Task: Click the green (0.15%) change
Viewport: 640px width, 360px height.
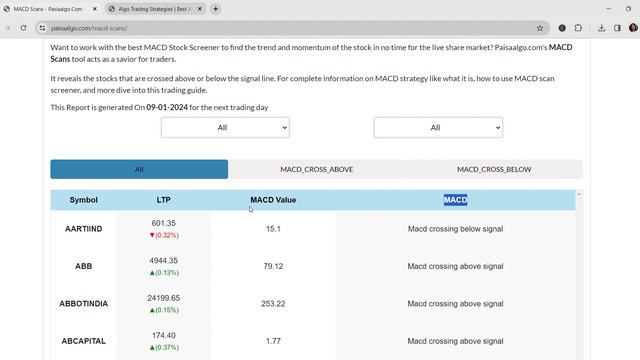Action: click(164, 310)
